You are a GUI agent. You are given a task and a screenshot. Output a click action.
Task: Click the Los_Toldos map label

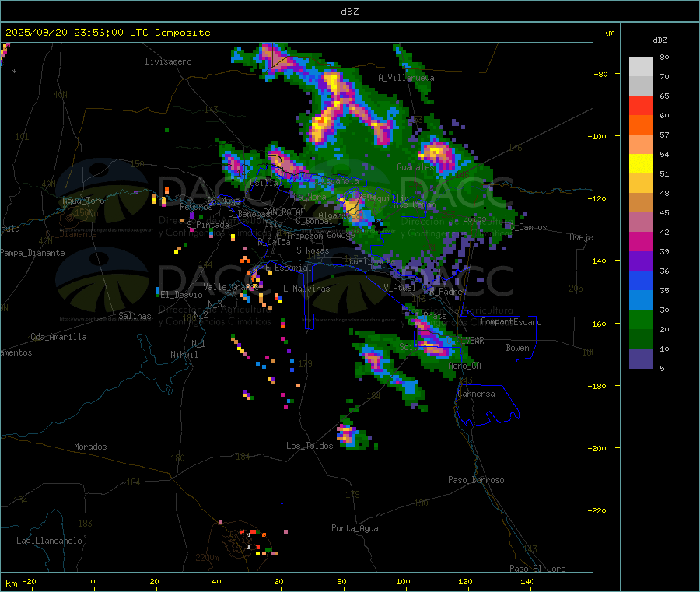point(310,446)
